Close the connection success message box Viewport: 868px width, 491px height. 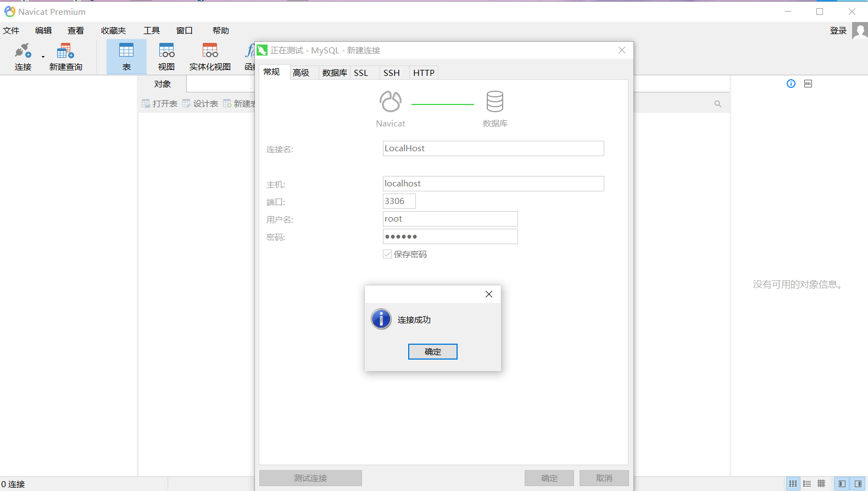tap(489, 294)
